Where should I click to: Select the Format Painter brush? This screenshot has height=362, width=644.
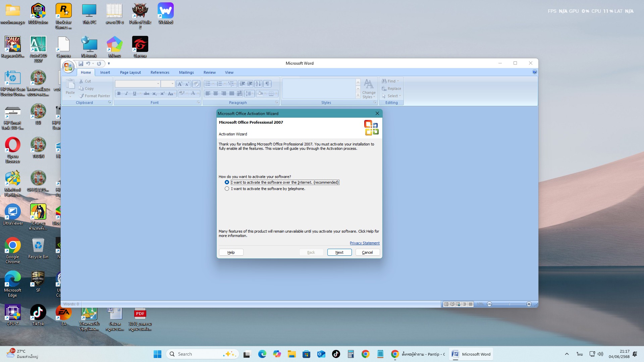95,96
